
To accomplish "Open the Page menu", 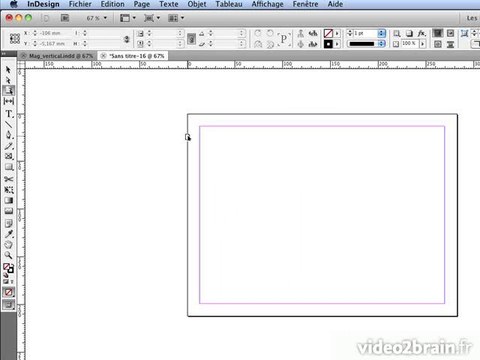I will (x=142, y=4).
